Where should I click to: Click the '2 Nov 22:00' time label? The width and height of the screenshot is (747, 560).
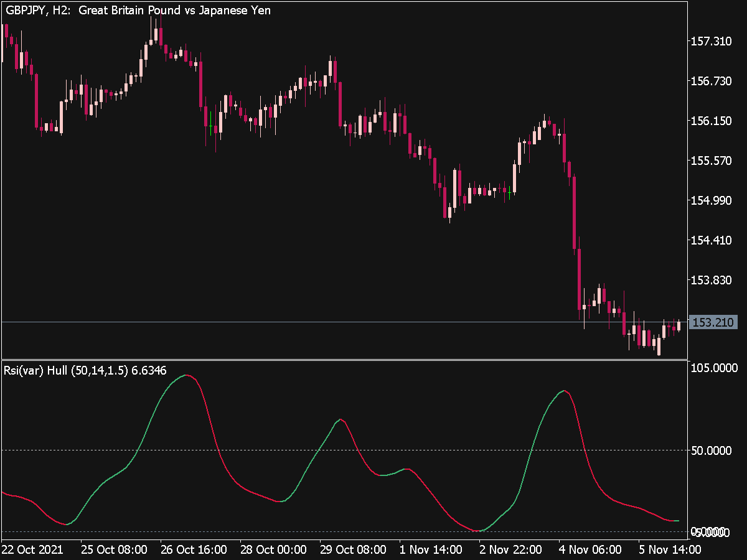510,550
